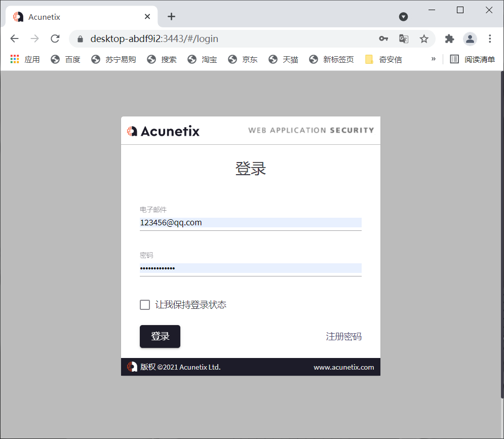Open the www.acunetix.com footer link
504x439 pixels.
coord(343,367)
